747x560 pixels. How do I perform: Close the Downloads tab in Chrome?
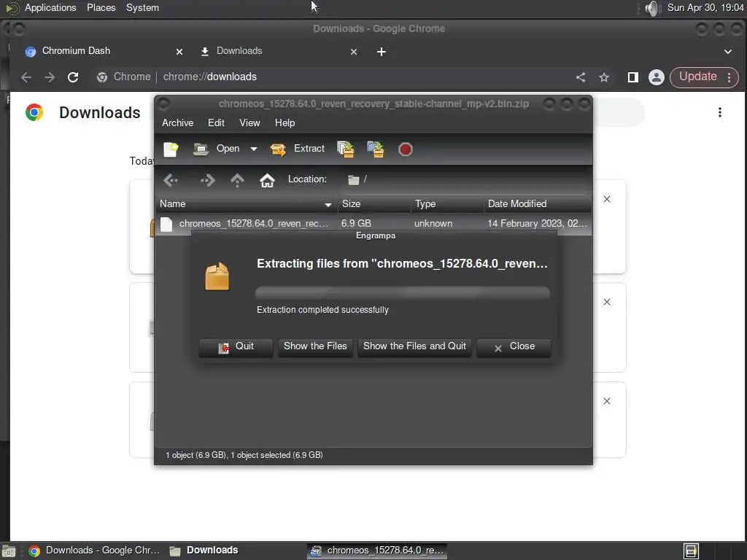354,52
